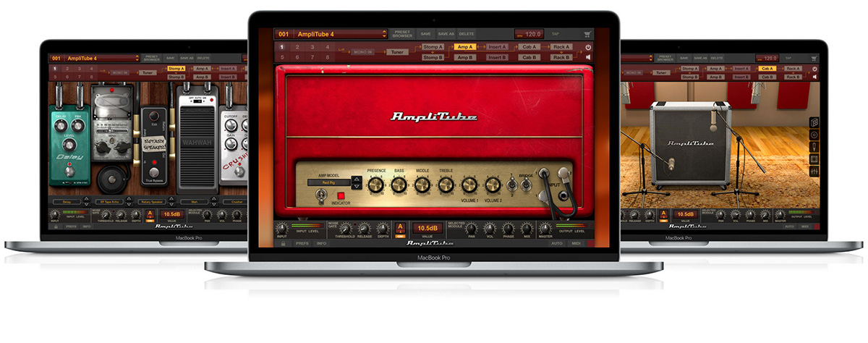Click the speaker selection icon in right window
The width and height of the screenshot is (868, 343).
point(814,135)
